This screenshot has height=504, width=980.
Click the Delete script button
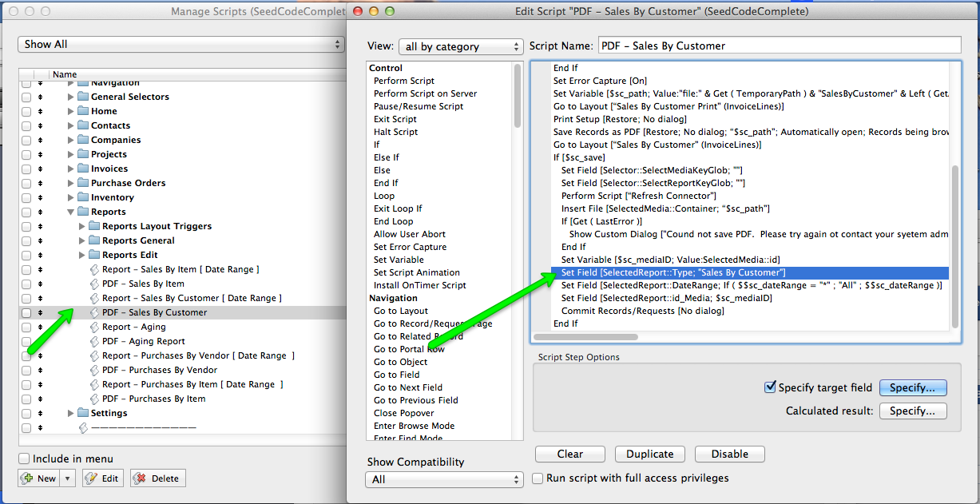point(157,478)
